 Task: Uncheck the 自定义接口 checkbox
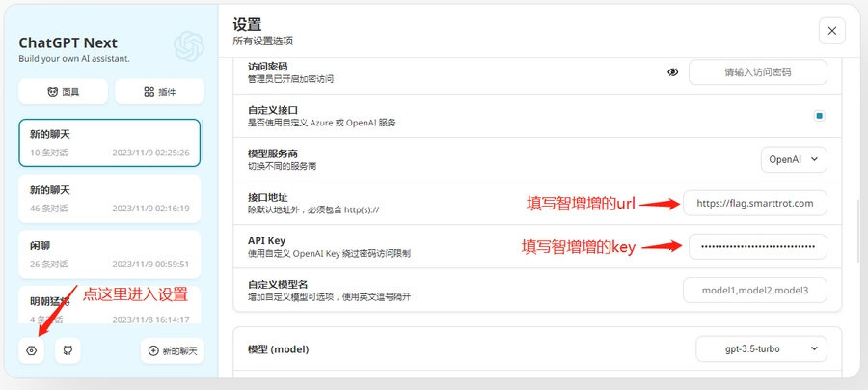820,116
